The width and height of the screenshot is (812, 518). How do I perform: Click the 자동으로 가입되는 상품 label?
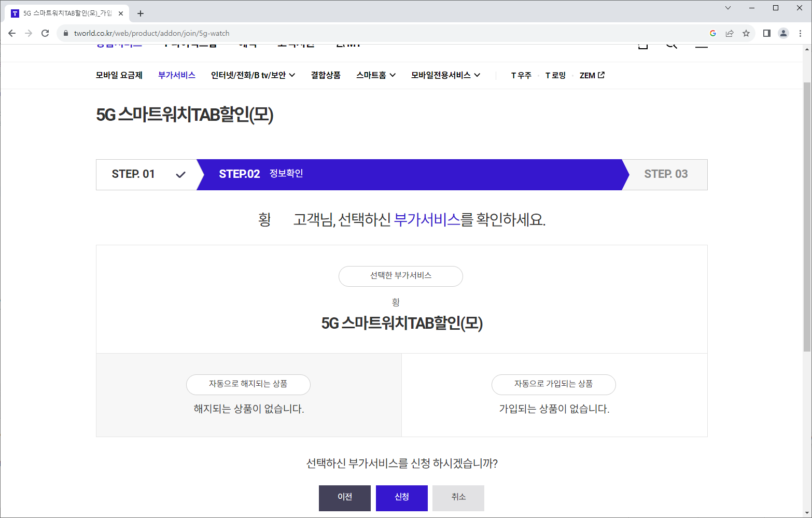click(x=554, y=384)
